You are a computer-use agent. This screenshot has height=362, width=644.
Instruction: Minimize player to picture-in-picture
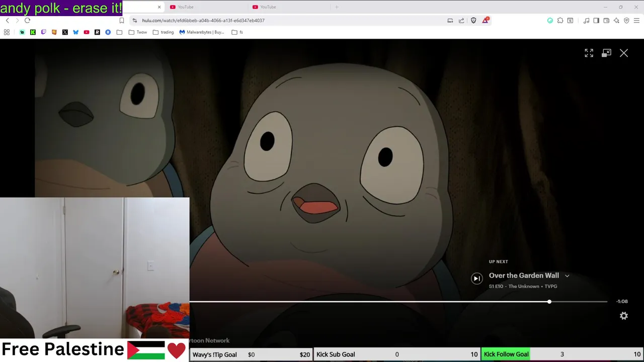coord(606,53)
